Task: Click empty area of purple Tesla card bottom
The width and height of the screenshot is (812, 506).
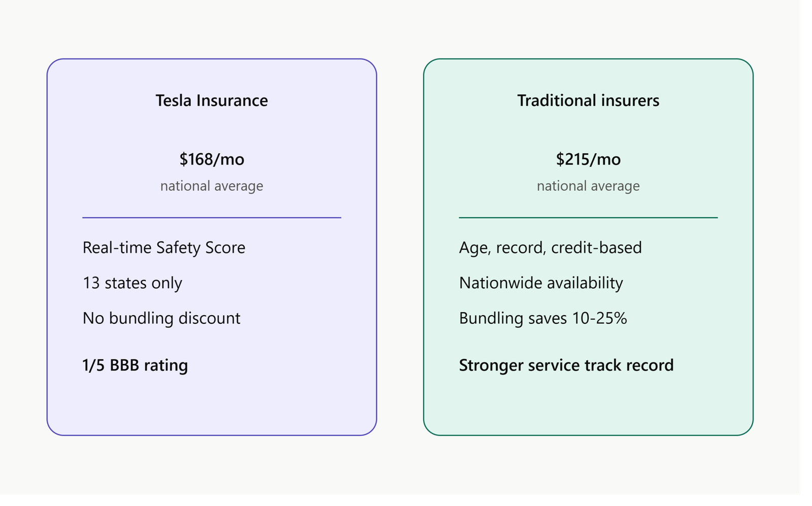Action: [x=212, y=406]
